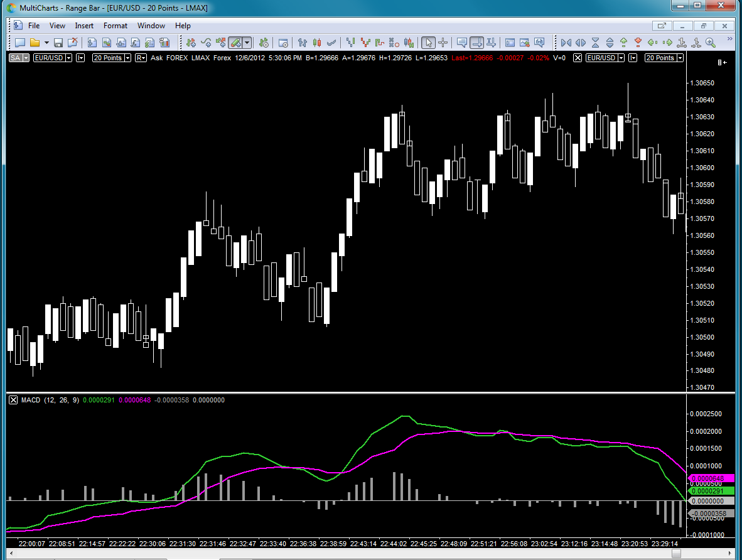This screenshot has height=560, width=742.
Task: Open dropdown arrow beside folder icon
Action: [46, 43]
